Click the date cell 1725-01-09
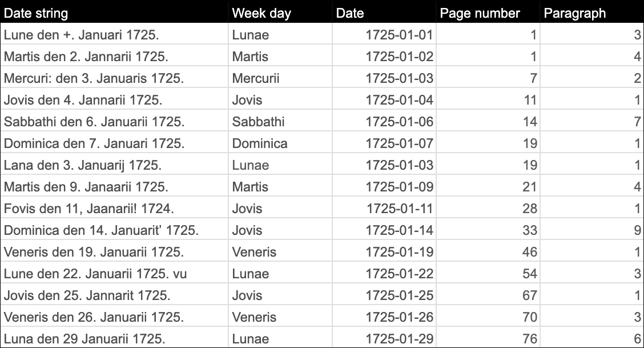This screenshot has height=348, width=644. (x=384, y=187)
